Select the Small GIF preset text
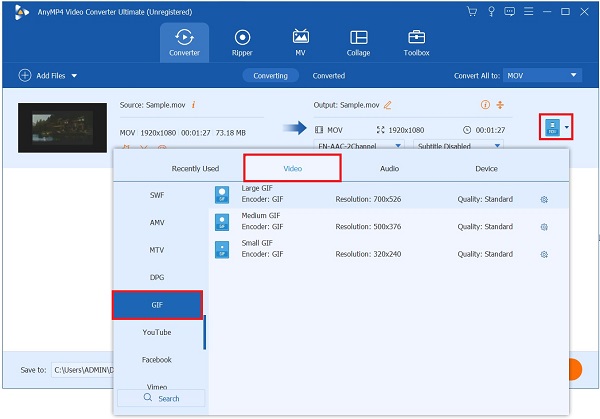 (257, 243)
